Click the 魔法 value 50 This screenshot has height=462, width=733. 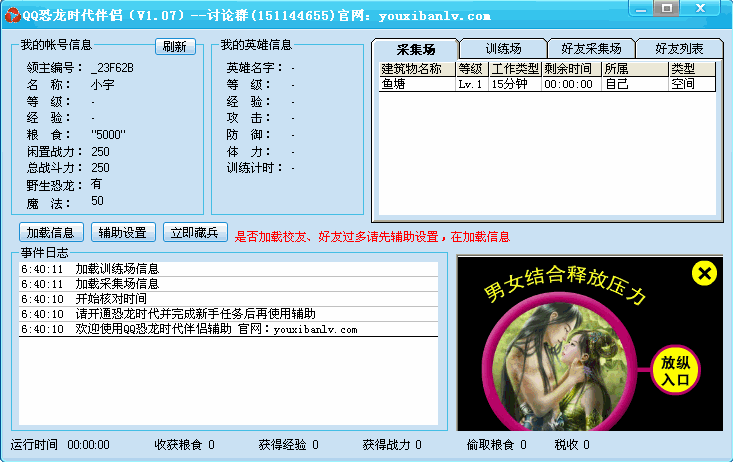point(97,201)
